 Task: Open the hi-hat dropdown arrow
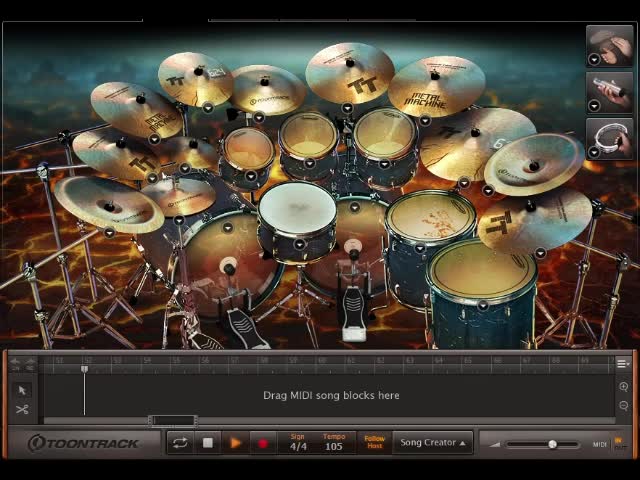179,221
